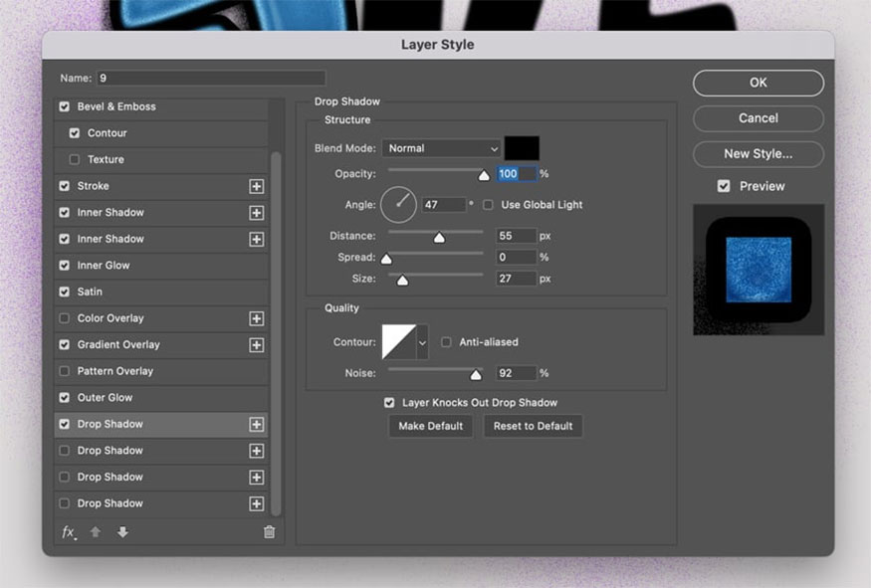Enable the Use Global Light checkbox
The image size is (871, 588).
(x=488, y=205)
